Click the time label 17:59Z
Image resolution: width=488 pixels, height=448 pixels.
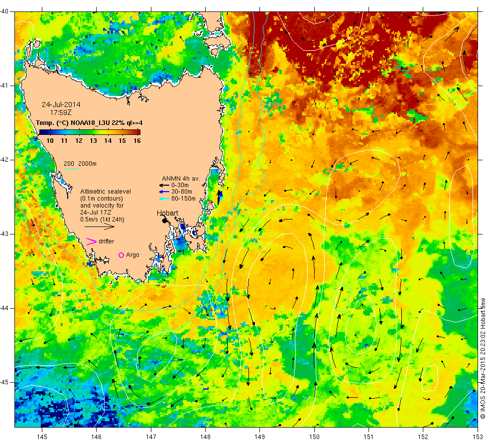pyautogui.click(x=61, y=112)
